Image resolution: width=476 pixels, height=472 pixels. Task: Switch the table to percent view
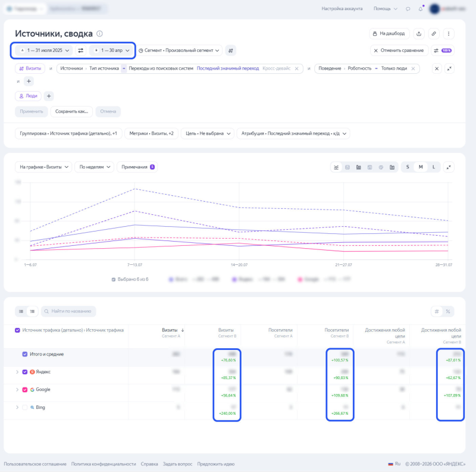[x=448, y=311]
